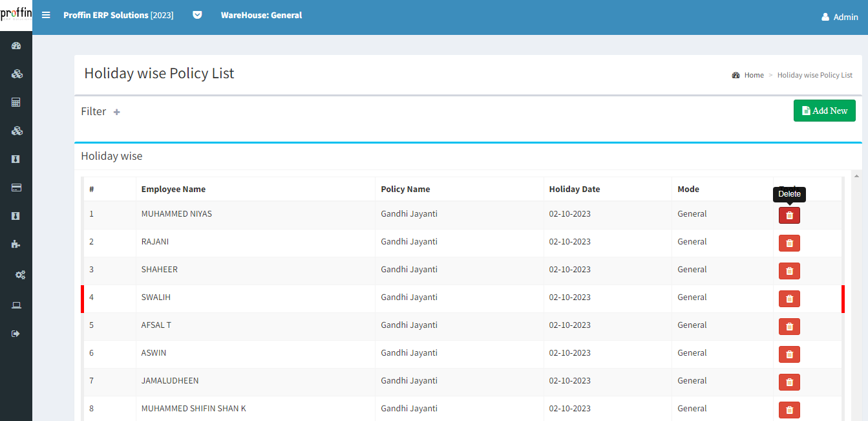Image resolution: width=868 pixels, height=421 pixels.
Task: Delete the SHAHEER holiday policy row
Action: pyautogui.click(x=789, y=271)
